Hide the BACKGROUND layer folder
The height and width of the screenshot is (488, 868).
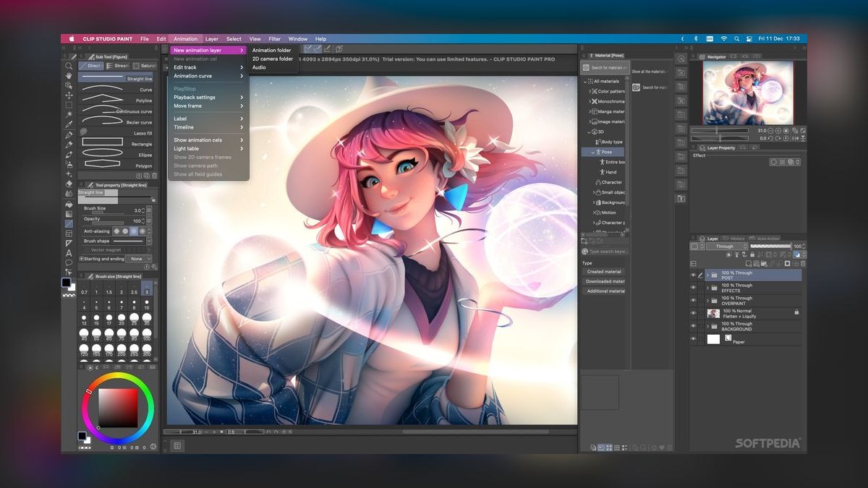click(693, 326)
